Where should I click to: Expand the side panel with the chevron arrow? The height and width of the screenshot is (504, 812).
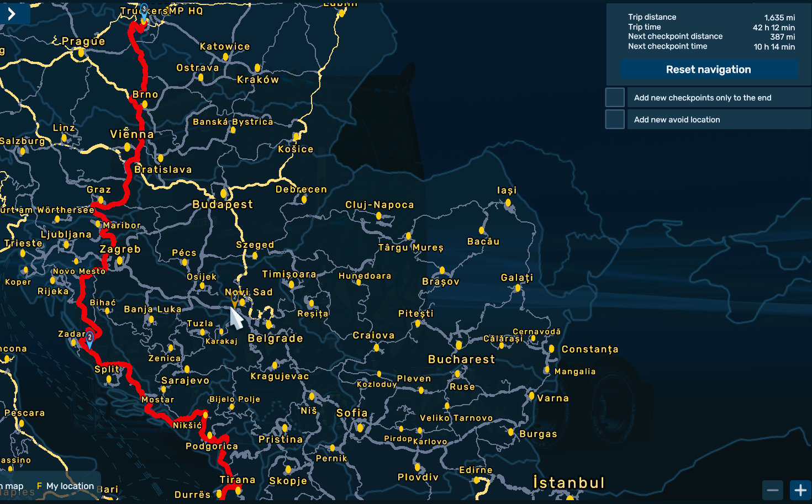click(12, 14)
